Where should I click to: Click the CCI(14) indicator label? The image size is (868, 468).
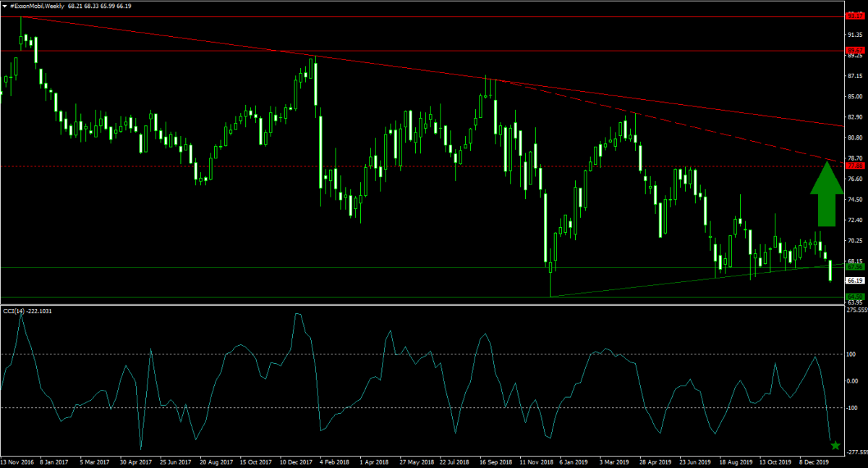pos(29,311)
